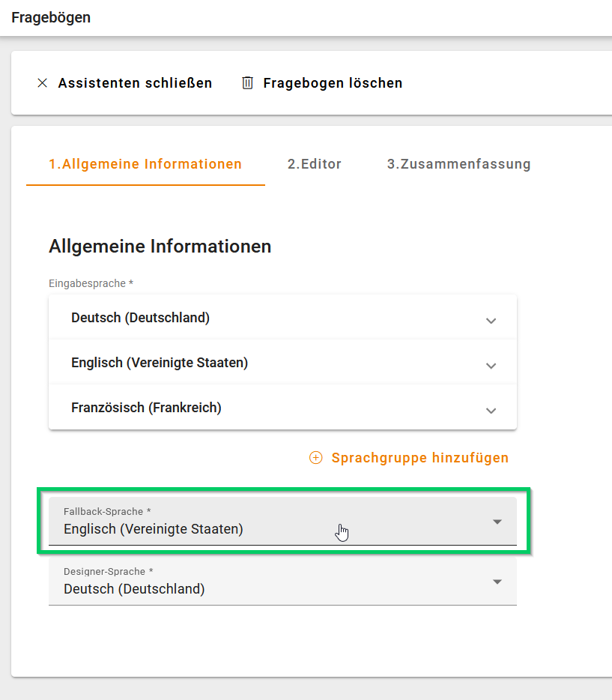Expand the Deutsch (Deutschland) chevron
Viewport: 612px width, 700px height.
point(491,320)
